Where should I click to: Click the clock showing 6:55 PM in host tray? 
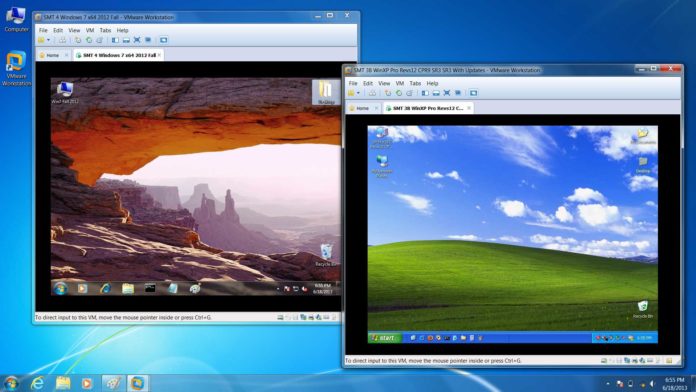pos(675,384)
